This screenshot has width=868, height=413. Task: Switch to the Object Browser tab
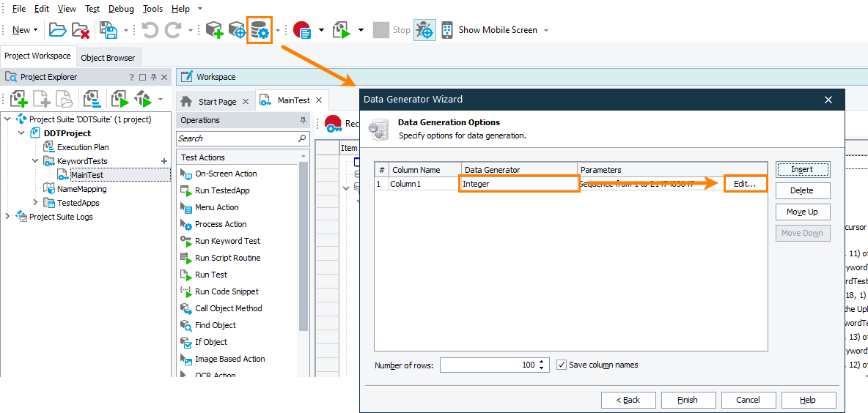[x=108, y=58]
